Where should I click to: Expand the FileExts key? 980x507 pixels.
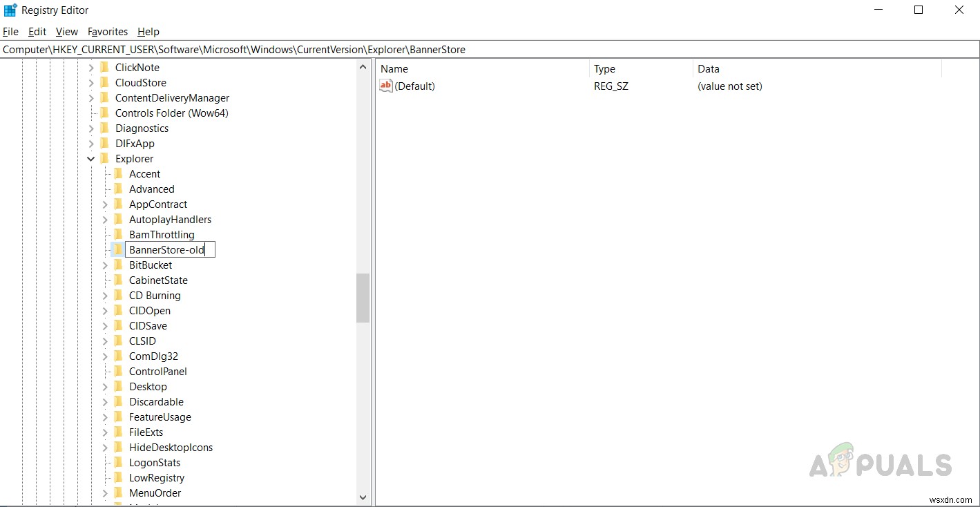(105, 432)
